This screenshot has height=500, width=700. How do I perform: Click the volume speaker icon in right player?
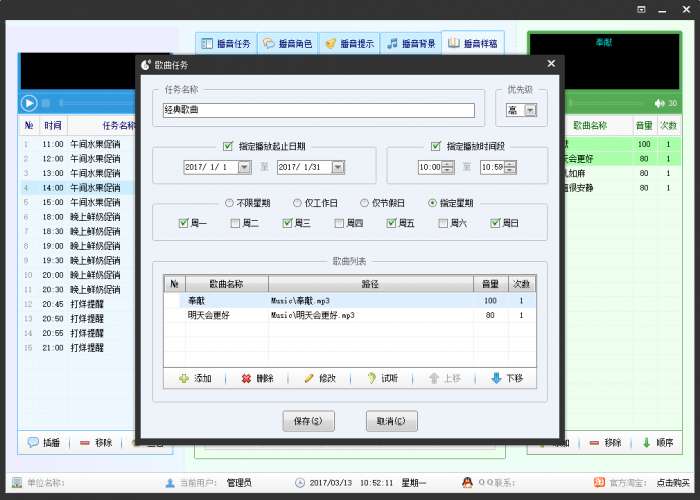[659, 103]
